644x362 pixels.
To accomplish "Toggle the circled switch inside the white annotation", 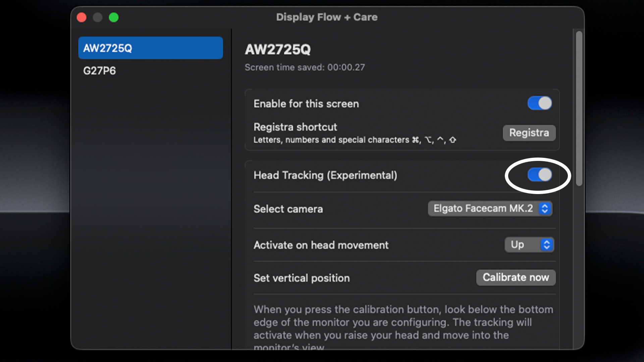I will [539, 175].
